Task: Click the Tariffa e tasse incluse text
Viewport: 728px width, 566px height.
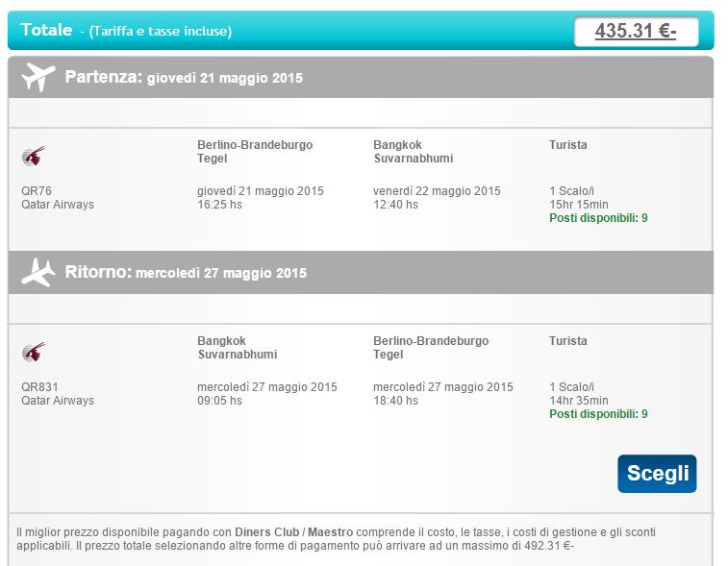Action: coord(161,31)
